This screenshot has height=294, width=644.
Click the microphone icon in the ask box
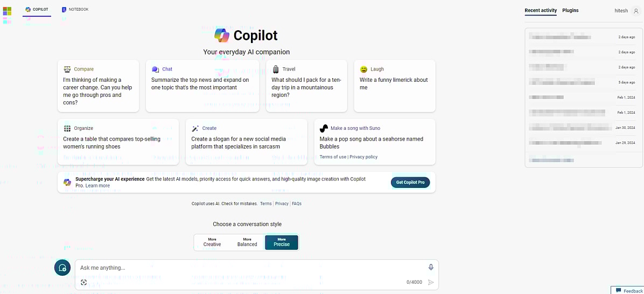tap(431, 267)
